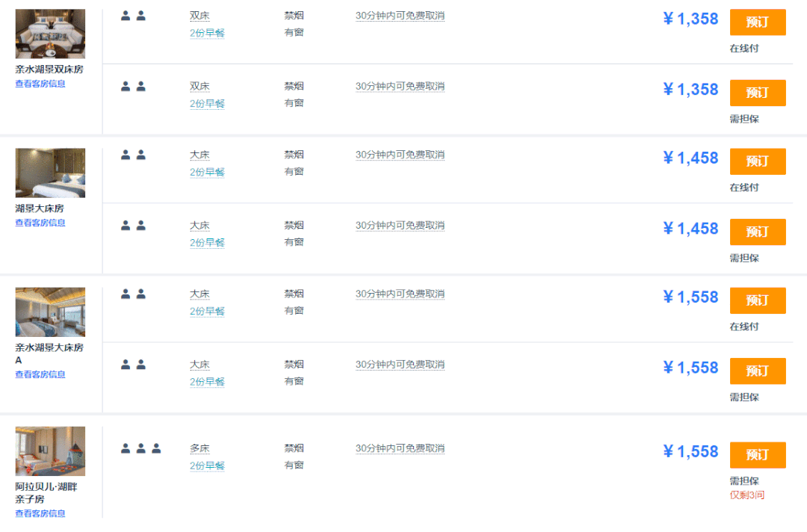View 查看客房信息 for 阿拉贝儿·湖畔亲子房
The image size is (807, 532).
click(x=40, y=513)
